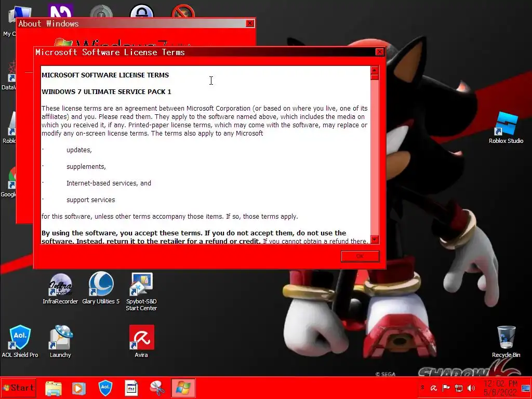Click the Windows flag taskbar button

point(183,388)
